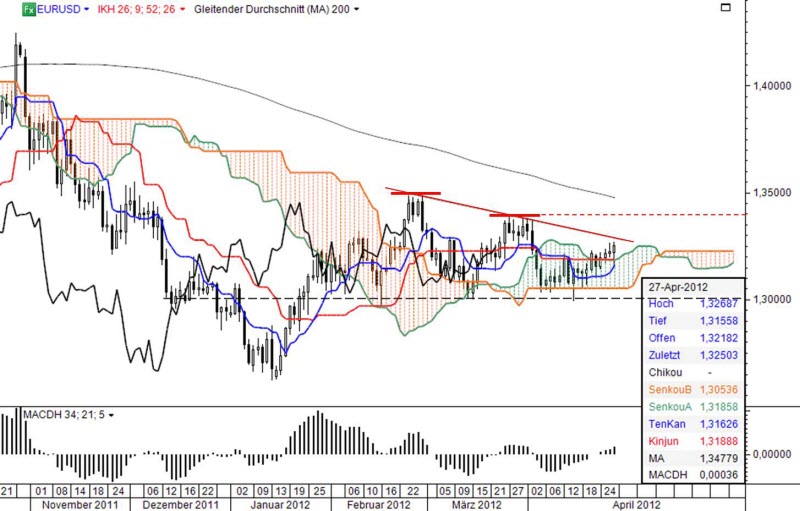This screenshot has width=800, height=511.
Task: Select the Hoch value 1,32687
Action: click(x=718, y=304)
